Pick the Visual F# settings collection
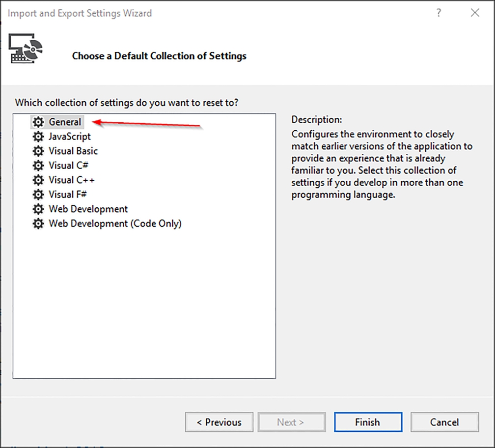This screenshot has width=495, height=448. (60, 195)
